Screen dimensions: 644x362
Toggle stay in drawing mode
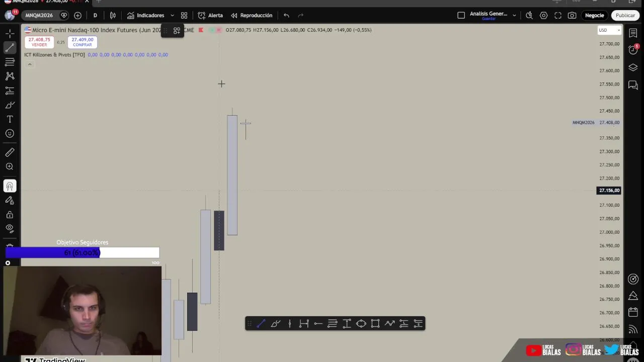pos(10,200)
